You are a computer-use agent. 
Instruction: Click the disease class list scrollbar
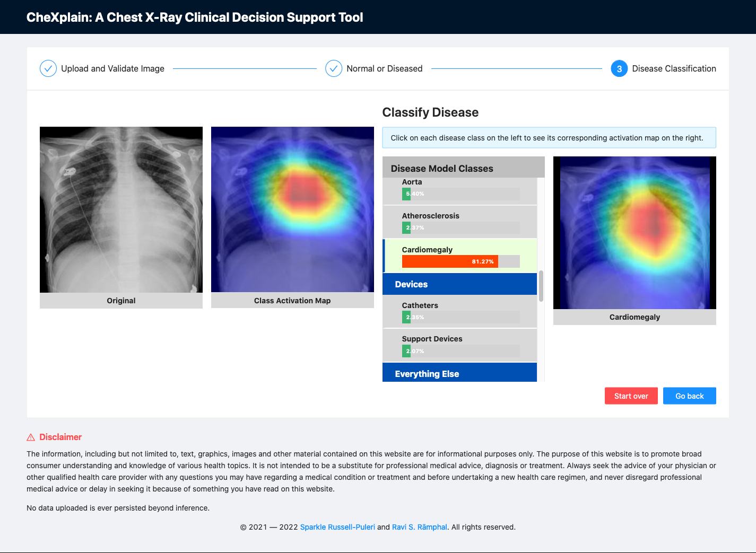click(541, 286)
